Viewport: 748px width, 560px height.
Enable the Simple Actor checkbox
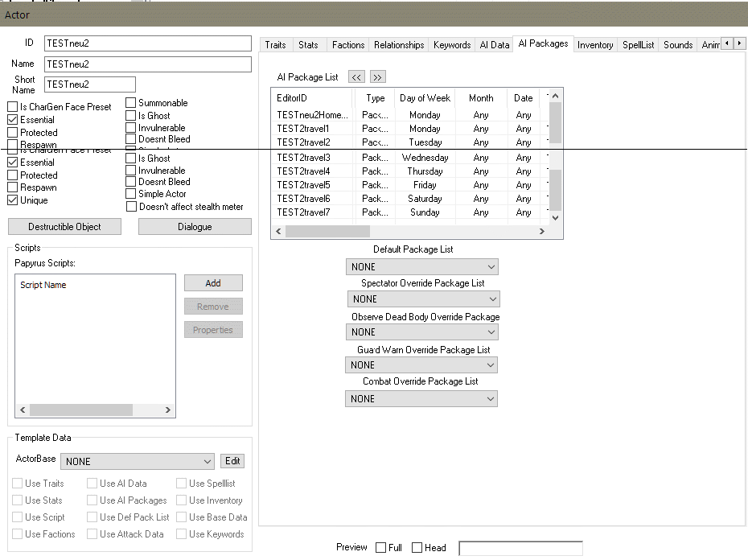131,194
